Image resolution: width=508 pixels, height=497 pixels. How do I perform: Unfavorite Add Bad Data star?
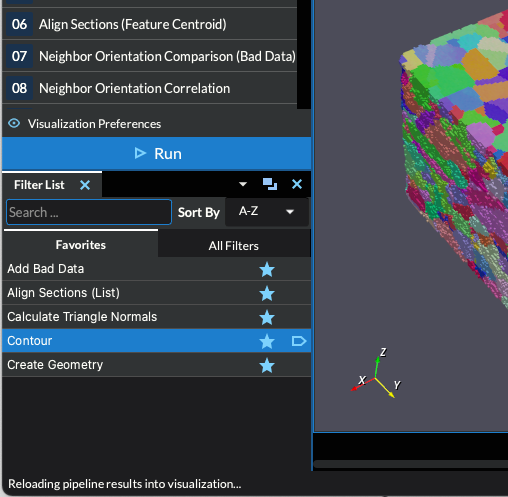click(267, 269)
